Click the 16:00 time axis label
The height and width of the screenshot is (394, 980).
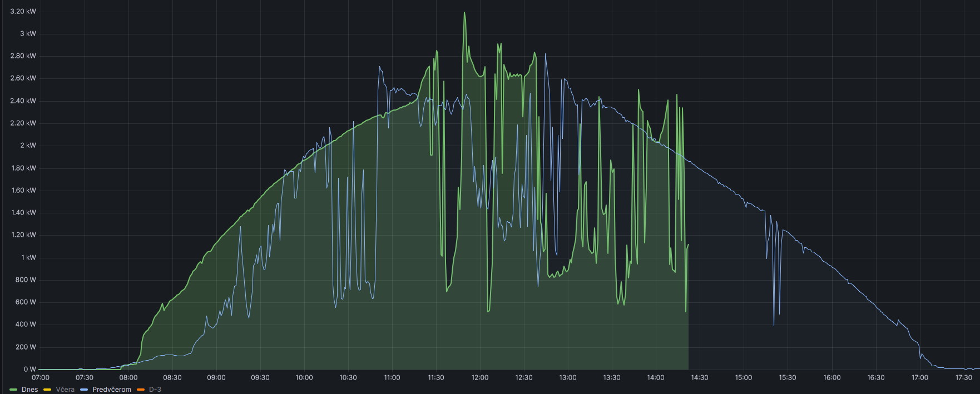point(831,378)
